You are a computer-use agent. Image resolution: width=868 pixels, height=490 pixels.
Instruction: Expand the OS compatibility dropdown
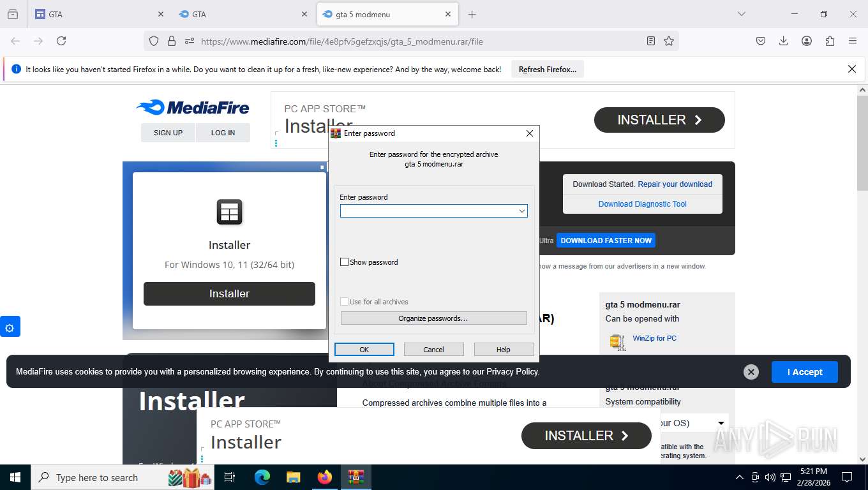[x=721, y=423]
